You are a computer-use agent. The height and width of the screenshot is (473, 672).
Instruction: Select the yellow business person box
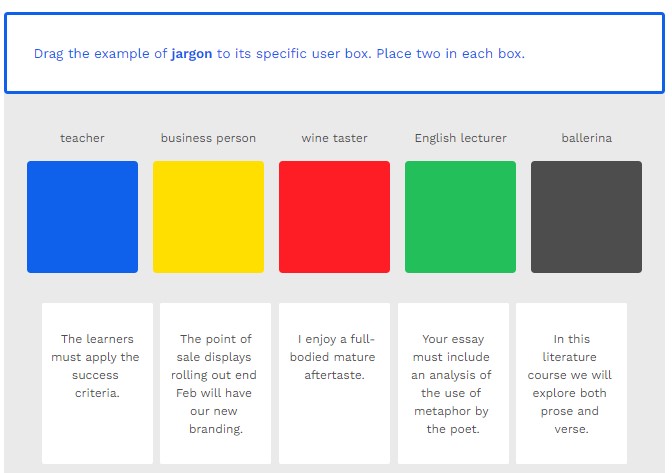pyautogui.click(x=208, y=217)
